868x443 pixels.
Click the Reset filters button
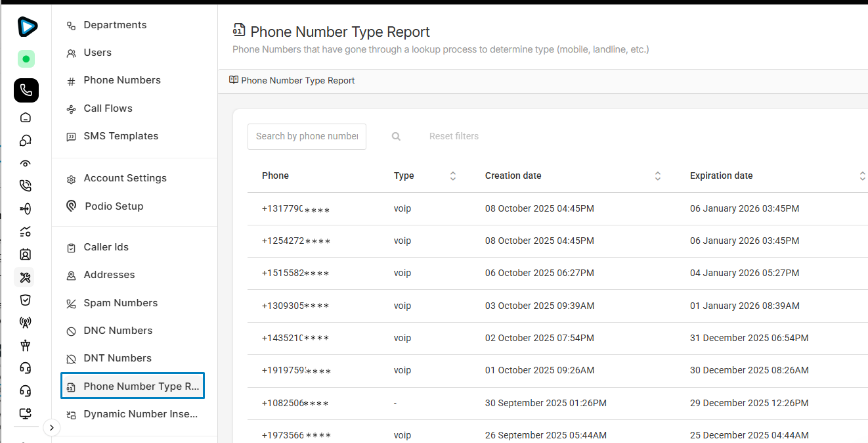point(454,137)
